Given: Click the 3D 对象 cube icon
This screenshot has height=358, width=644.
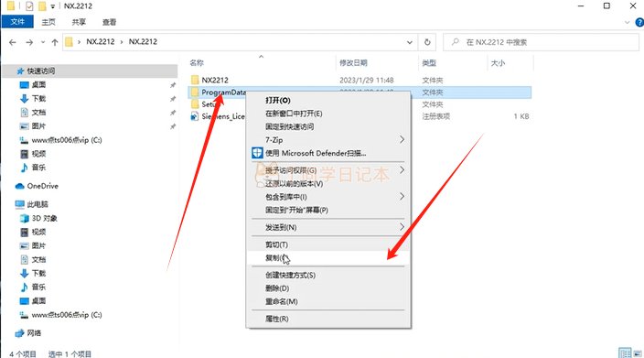Looking at the screenshot, I should coord(24,218).
